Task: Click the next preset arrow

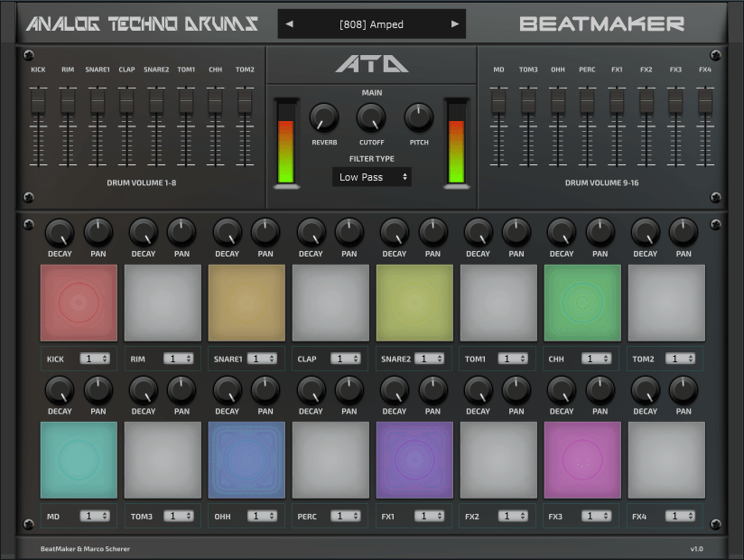Action: 454,24
